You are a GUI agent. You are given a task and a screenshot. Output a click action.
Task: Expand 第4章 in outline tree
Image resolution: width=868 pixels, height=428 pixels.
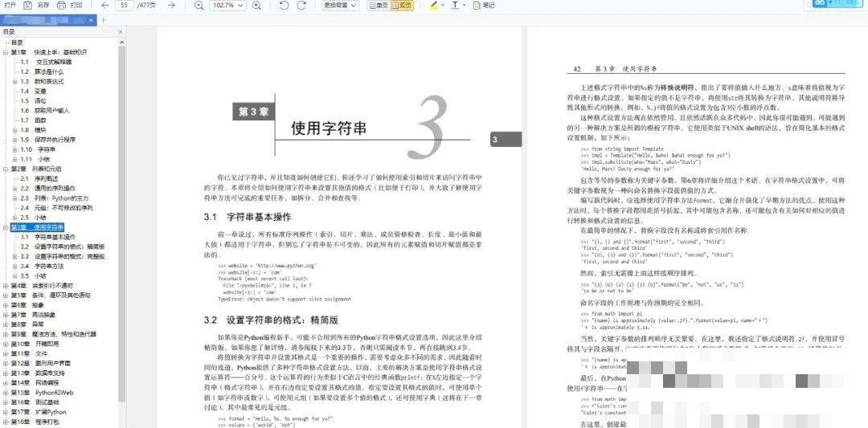tap(6, 285)
